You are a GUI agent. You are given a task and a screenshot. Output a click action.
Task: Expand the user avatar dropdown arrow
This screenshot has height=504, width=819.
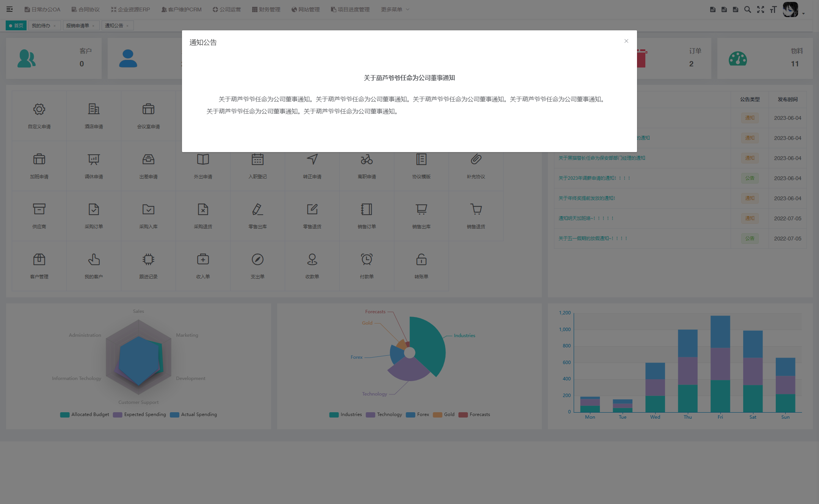coord(803,14)
